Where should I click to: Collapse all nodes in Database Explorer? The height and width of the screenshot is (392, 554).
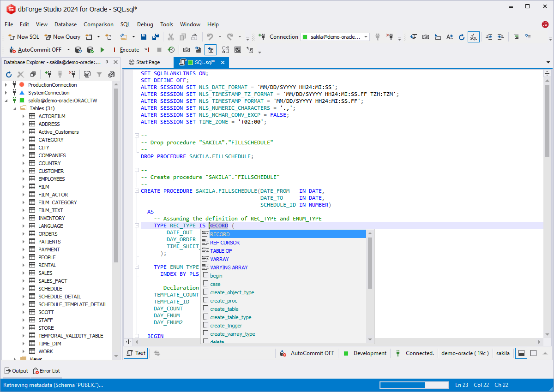click(x=33, y=74)
